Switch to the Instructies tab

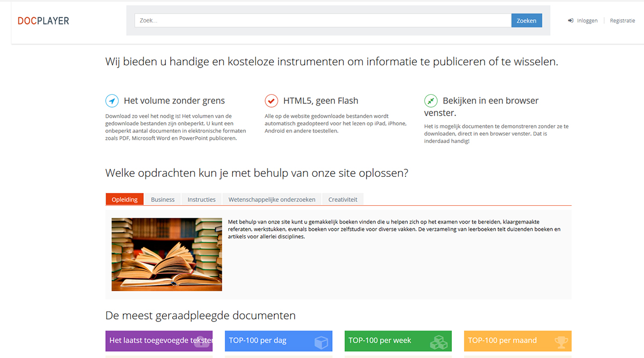pyautogui.click(x=202, y=199)
